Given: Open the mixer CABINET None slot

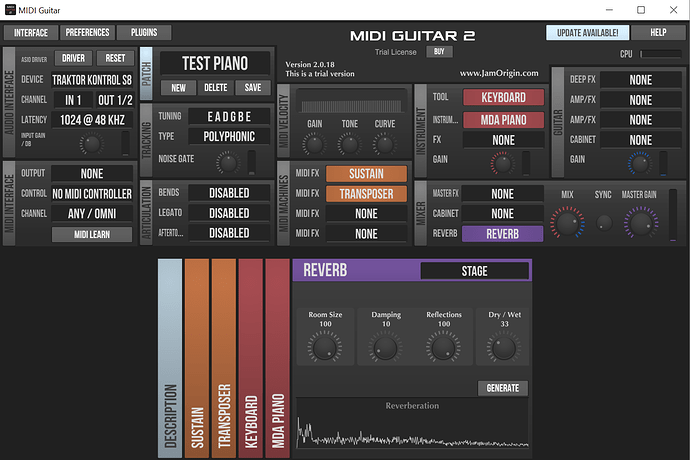Looking at the screenshot, I should pyautogui.click(x=503, y=213).
